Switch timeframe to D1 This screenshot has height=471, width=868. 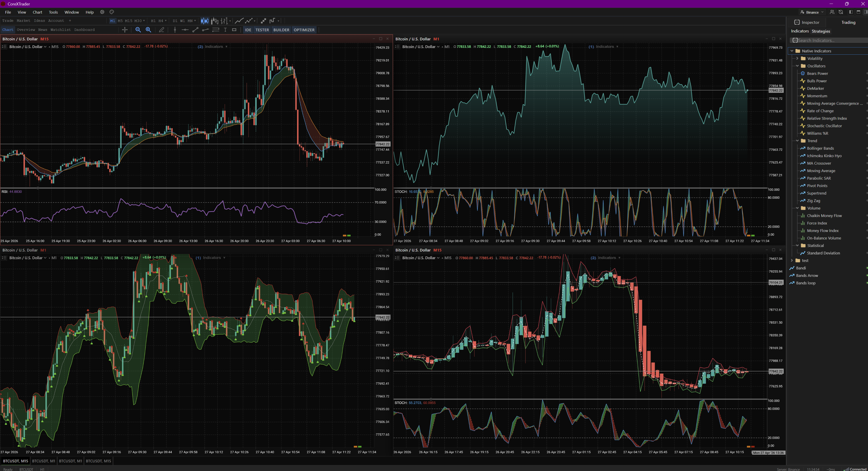coord(175,21)
